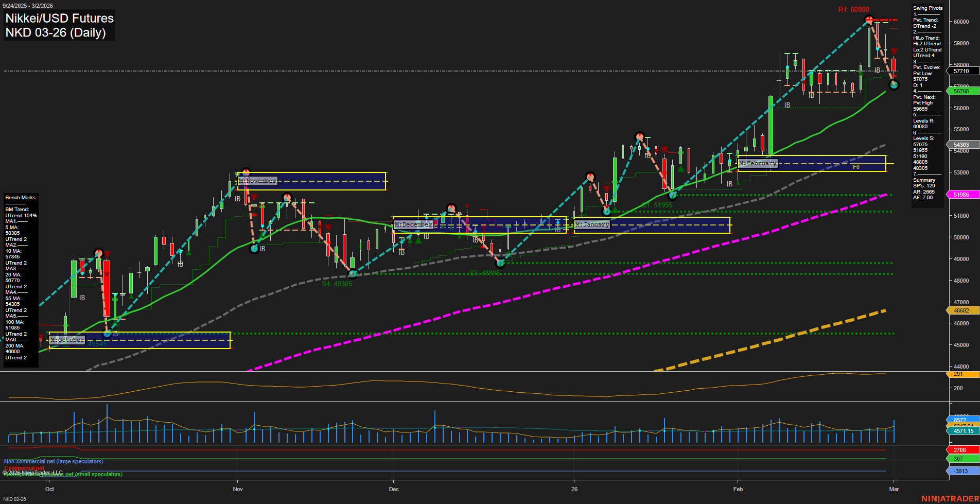Open the 2026 NinjaTrader LLC copyright link

point(33,472)
